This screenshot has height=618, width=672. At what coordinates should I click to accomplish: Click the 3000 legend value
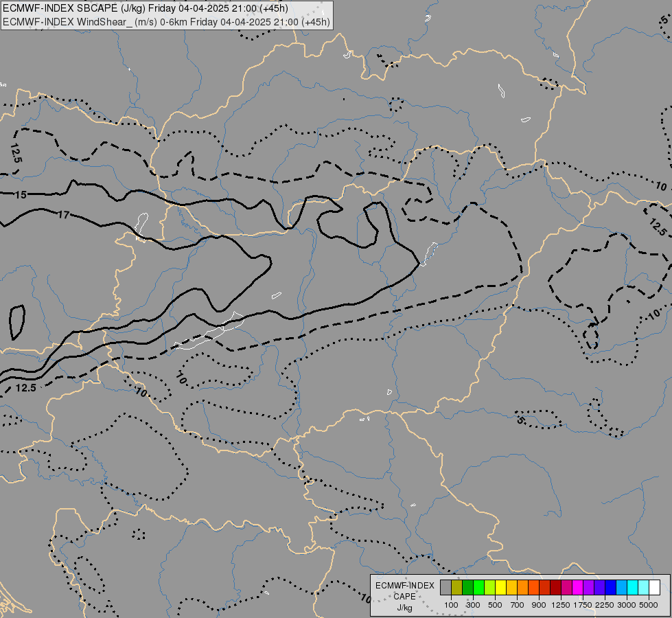(x=627, y=605)
